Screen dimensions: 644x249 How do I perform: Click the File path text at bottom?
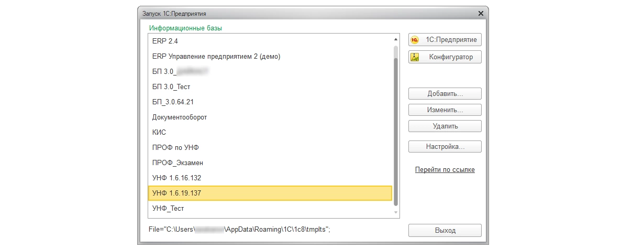coord(240,229)
